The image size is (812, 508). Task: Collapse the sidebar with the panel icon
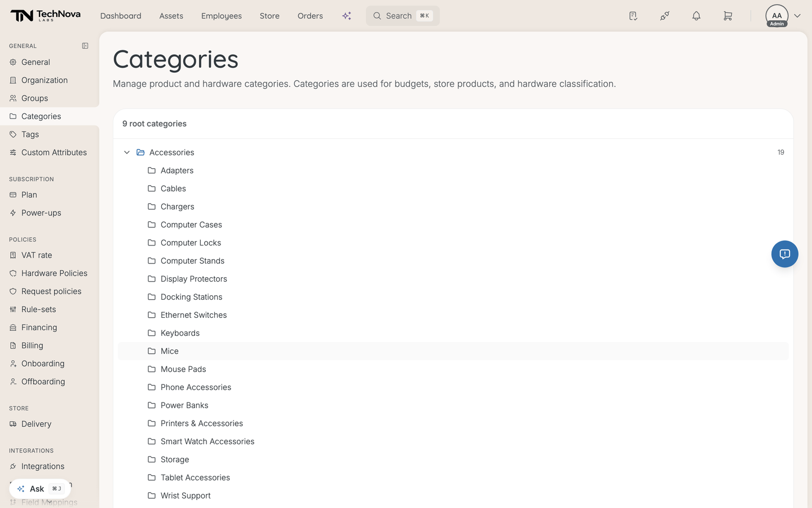pyautogui.click(x=85, y=46)
